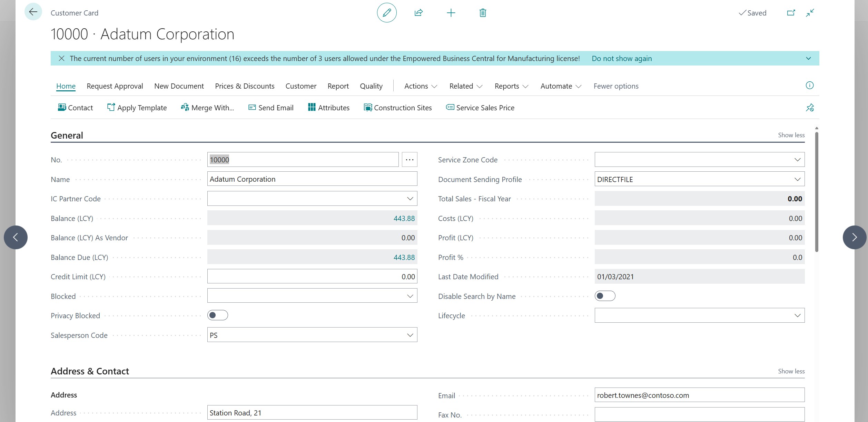Open Prices & Discounts tab
The height and width of the screenshot is (422, 868).
245,86
